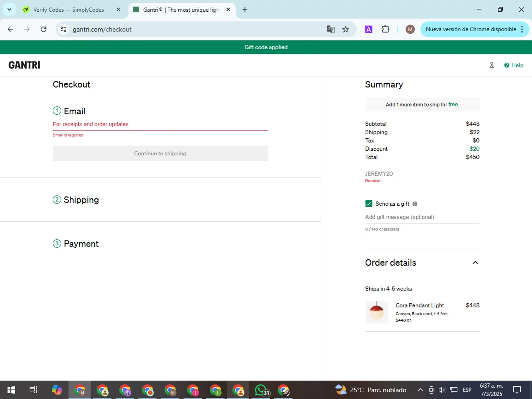Click the browser forward arrow
The image size is (532, 399).
click(x=27, y=29)
